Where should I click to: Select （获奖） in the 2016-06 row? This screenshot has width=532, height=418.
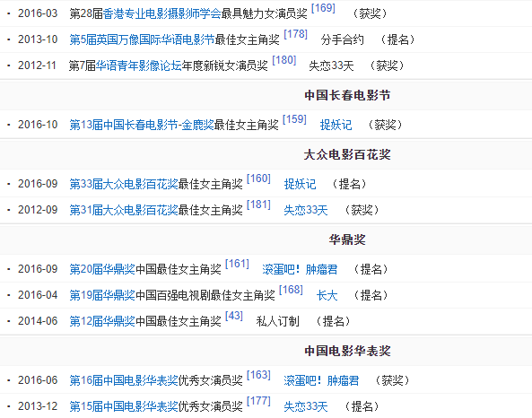click(393, 380)
